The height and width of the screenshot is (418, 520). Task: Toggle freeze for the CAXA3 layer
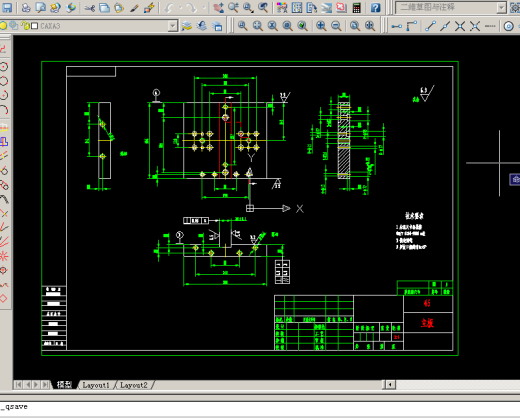pyautogui.click(x=14, y=25)
